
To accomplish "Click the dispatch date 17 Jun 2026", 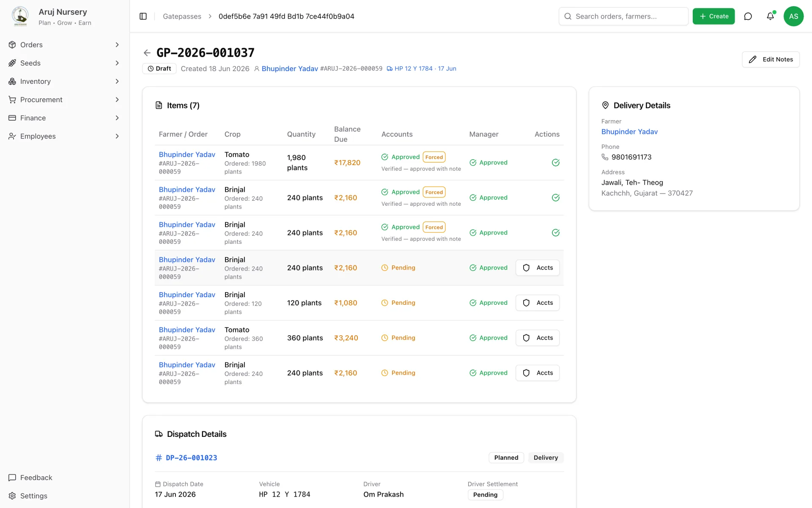I will coord(175,494).
